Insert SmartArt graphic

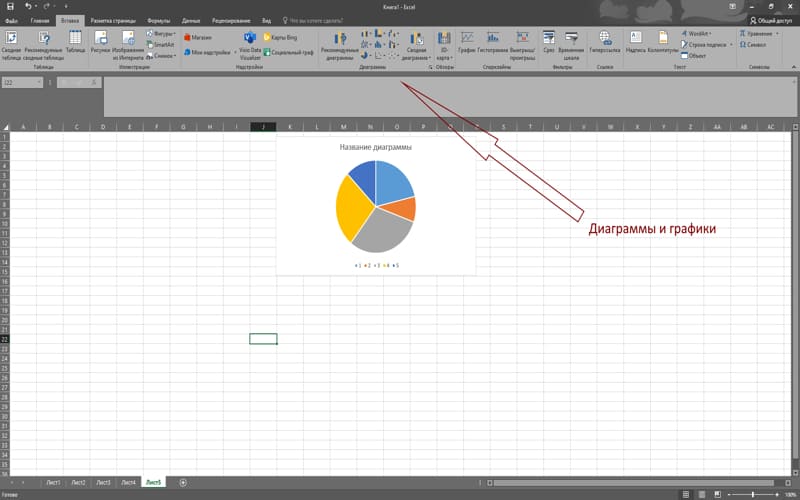(160, 45)
